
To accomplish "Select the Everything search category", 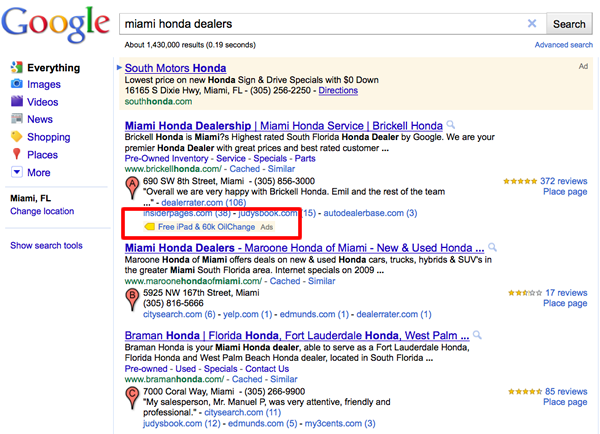I will click(54, 68).
